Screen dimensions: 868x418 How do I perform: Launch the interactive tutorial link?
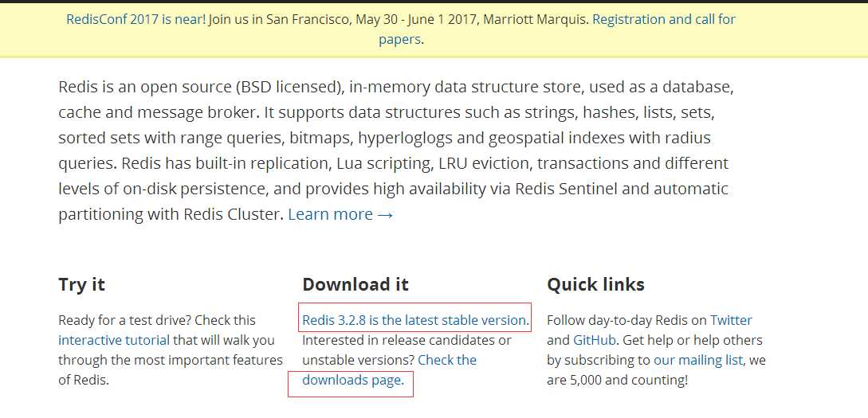pos(114,340)
